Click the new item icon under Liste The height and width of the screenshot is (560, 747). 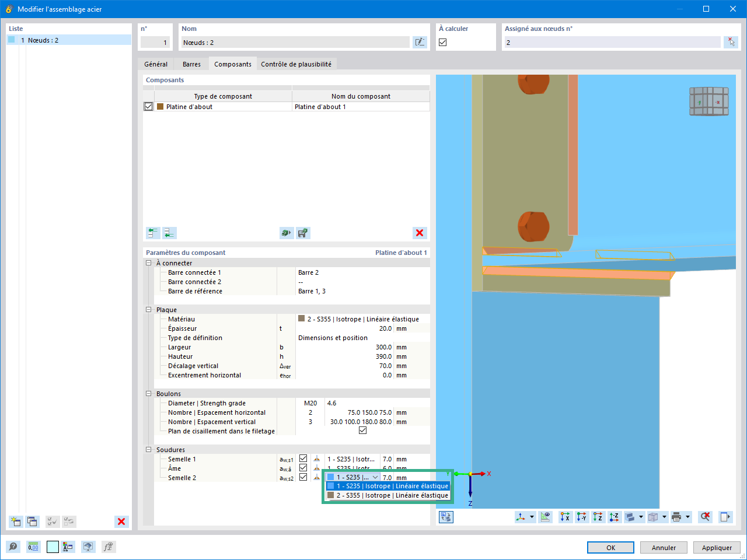pos(16,521)
